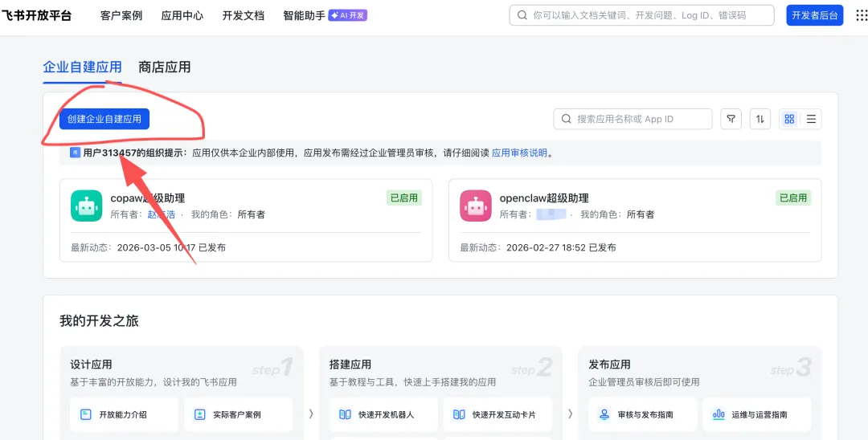Click the copaw owner name link
Viewport: 868px width, 440px height.
pyautogui.click(x=161, y=214)
